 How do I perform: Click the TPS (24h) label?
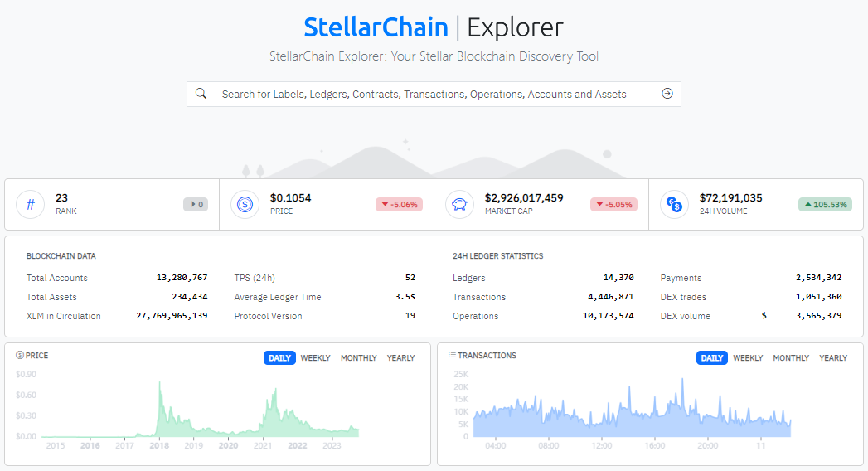point(255,278)
